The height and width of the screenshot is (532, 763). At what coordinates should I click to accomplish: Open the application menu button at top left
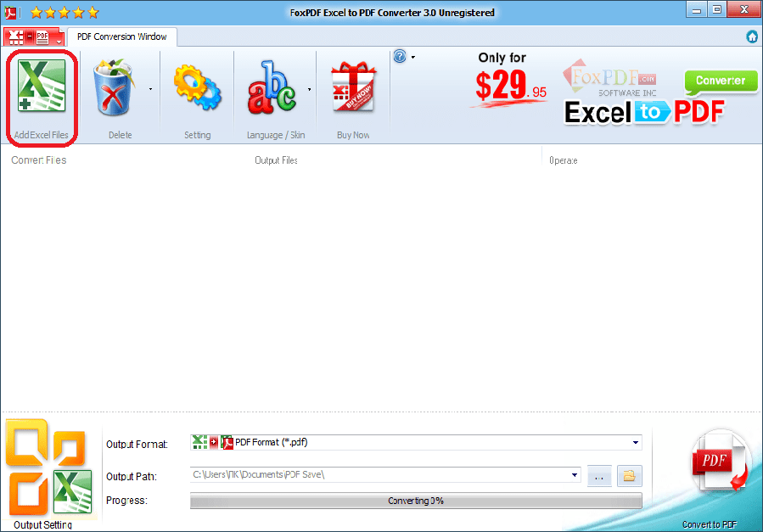(x=34, y=37)
